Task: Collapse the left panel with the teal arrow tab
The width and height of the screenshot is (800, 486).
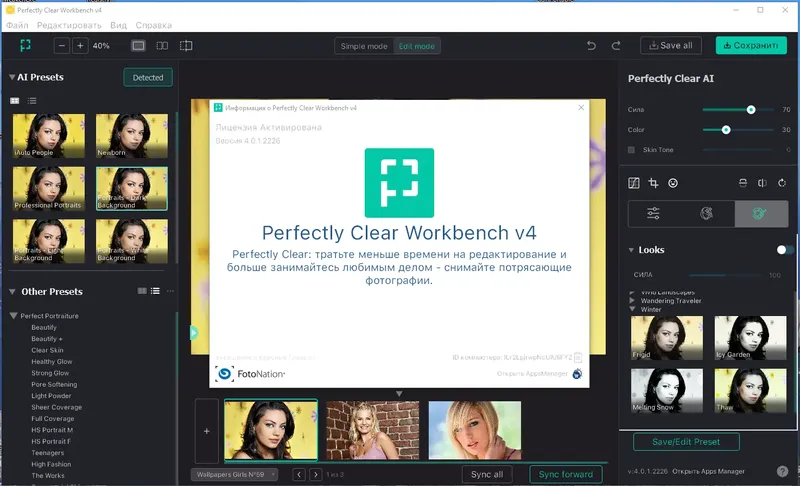Action: click(194, 333)
